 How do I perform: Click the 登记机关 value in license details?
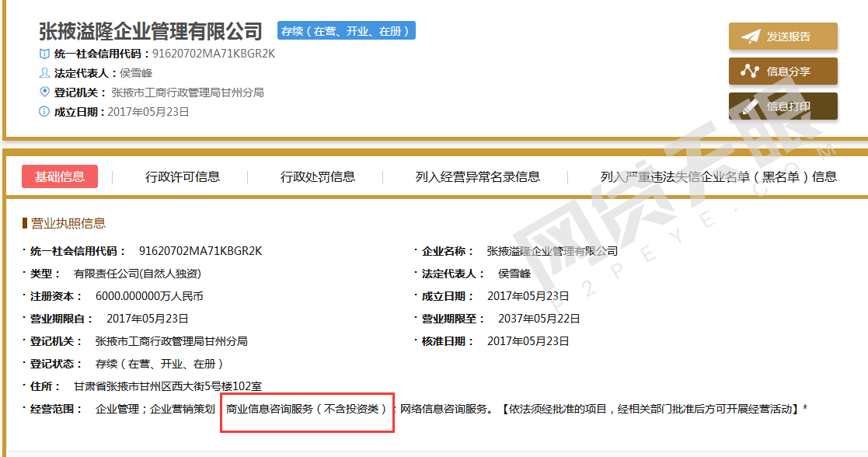click(x=172, y=341)
